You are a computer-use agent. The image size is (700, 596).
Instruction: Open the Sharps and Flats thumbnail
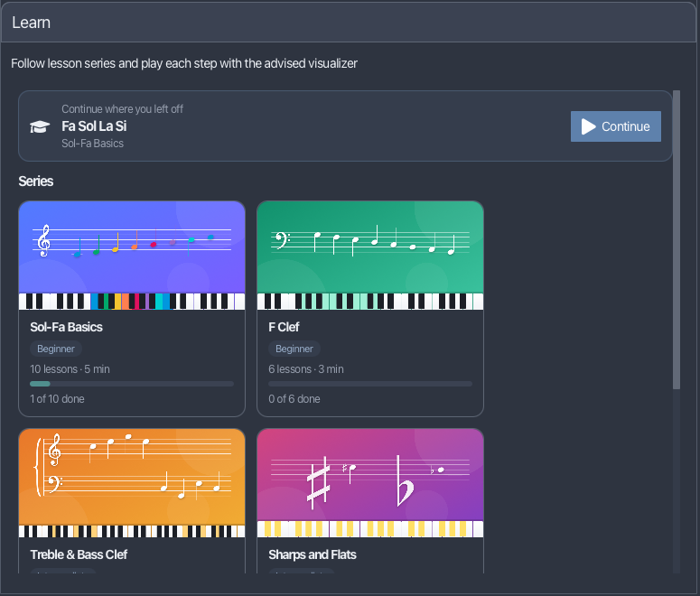tap(370, 483)
